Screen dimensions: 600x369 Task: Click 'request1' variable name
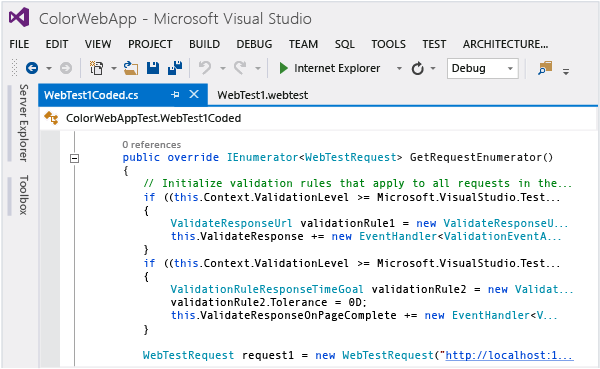coord(268,355)
